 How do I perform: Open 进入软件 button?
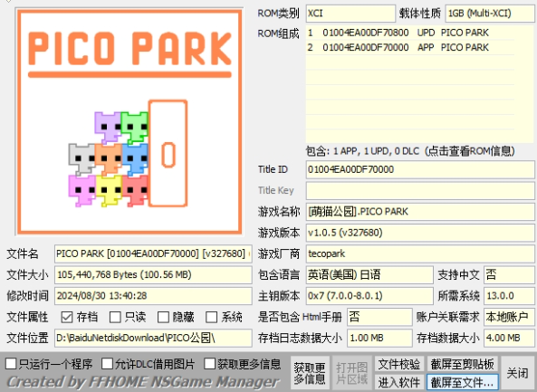(399, 382)
